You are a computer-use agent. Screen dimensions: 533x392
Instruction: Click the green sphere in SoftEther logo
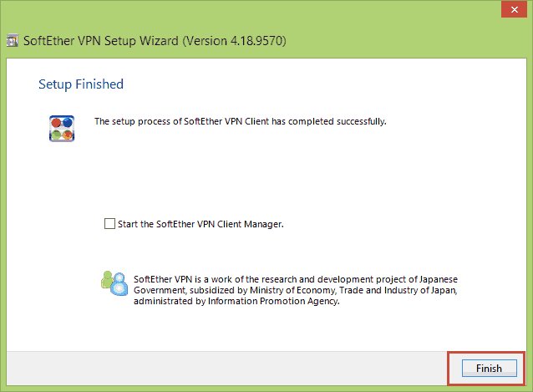coord(56,135)
